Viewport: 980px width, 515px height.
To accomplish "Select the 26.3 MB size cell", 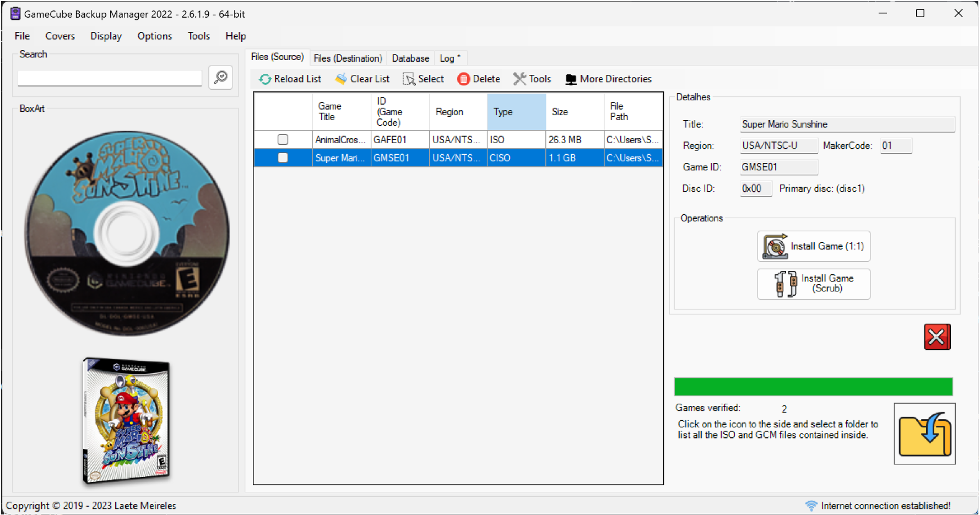I will tap(575, 140).
